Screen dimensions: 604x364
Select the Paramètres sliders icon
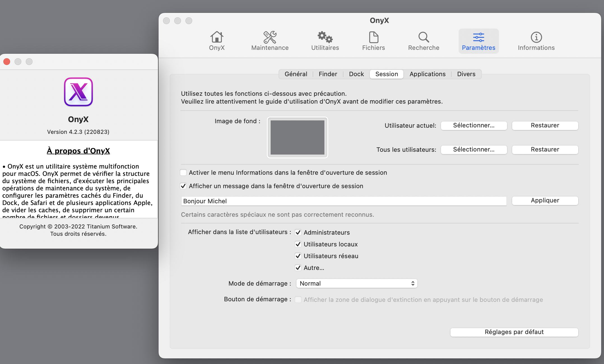[x=478, y=38]
